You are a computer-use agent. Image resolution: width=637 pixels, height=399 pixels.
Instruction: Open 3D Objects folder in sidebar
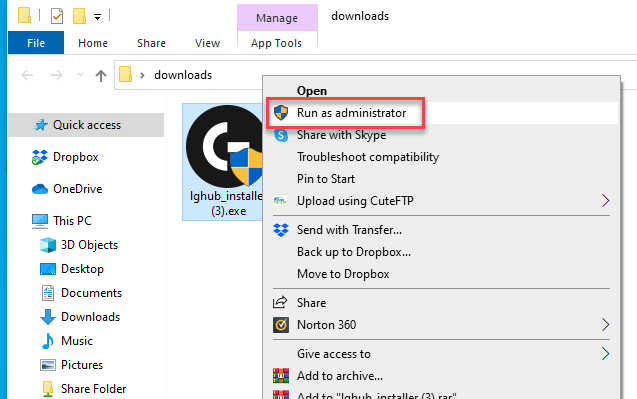click(x=89, y=245)
